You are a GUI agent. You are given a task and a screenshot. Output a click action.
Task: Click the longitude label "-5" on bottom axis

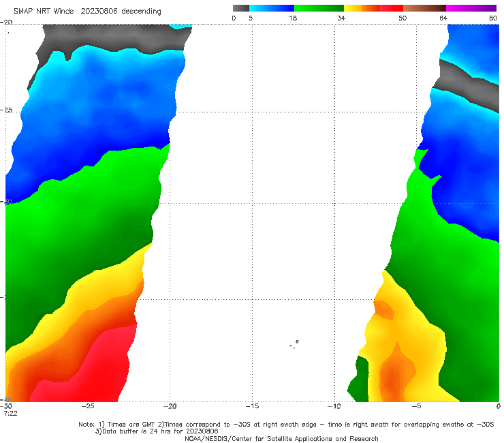[x=417, y=406]
